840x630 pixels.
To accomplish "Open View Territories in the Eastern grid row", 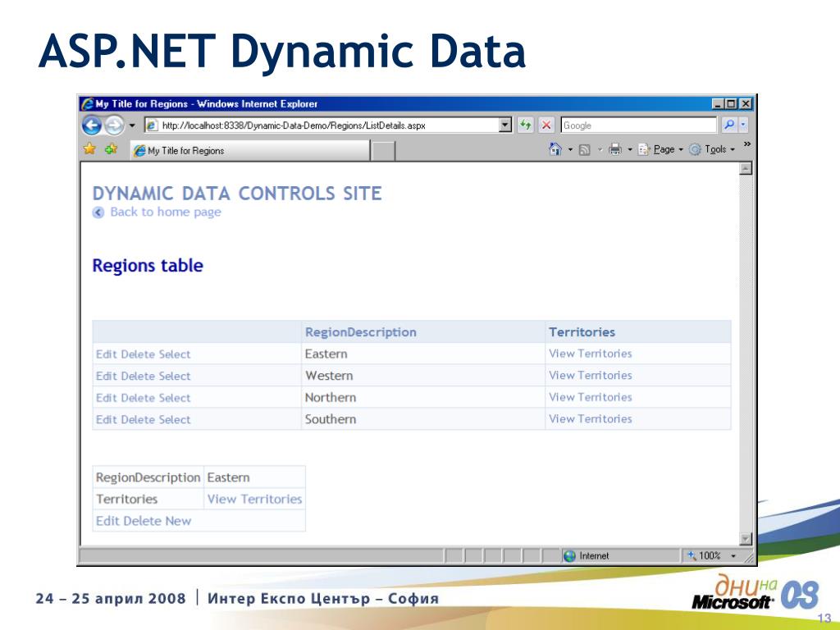I will [x=591, y=354].
